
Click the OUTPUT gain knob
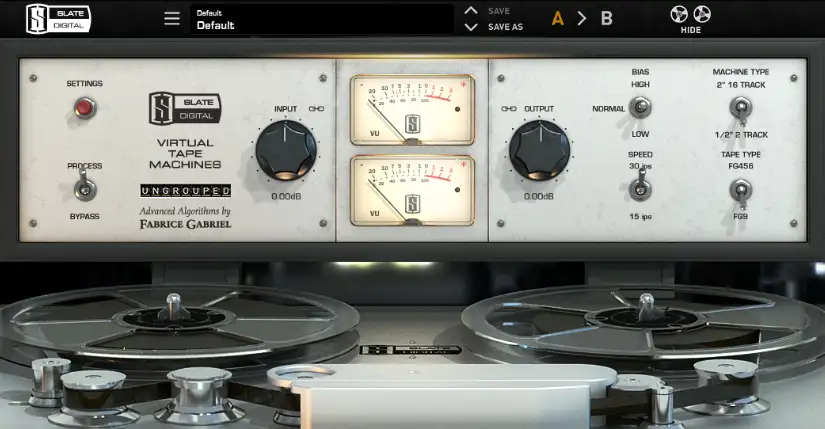539,151
